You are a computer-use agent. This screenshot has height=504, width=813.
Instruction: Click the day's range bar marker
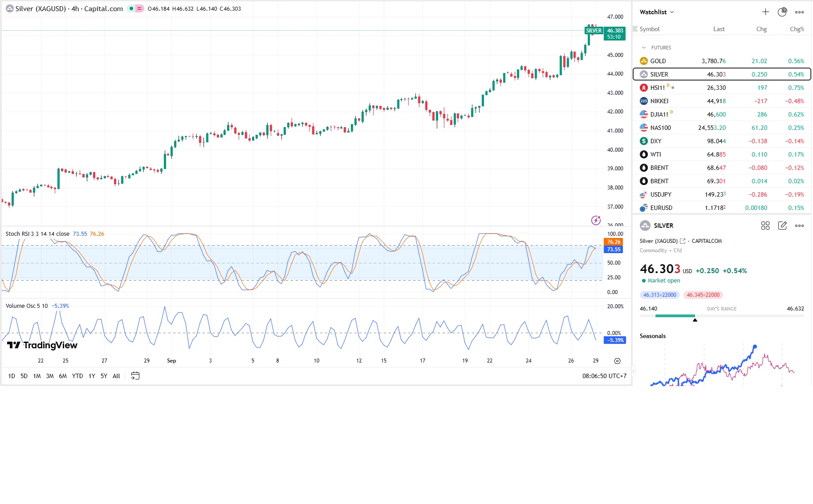695,319
